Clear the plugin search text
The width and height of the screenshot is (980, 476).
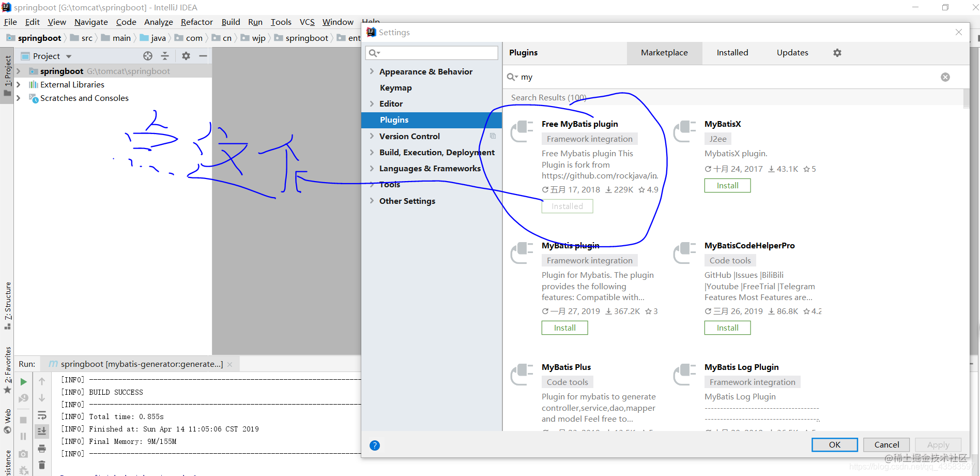945,77
